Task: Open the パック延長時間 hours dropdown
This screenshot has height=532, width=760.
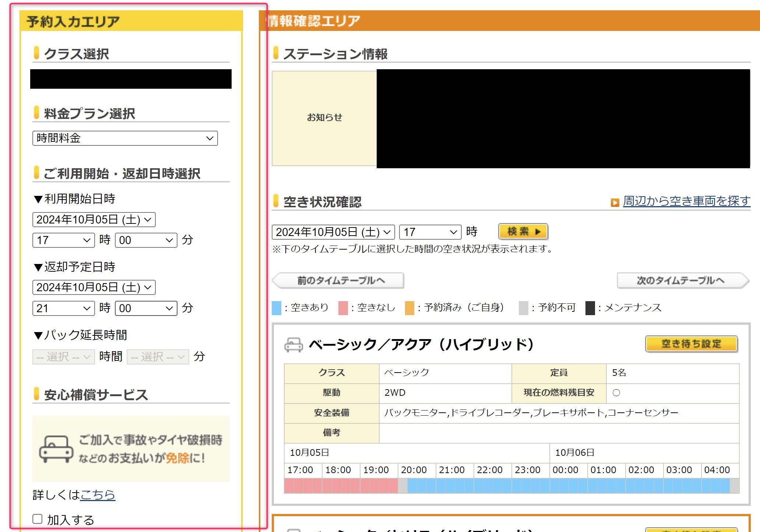Action: [x=63, y=357]
